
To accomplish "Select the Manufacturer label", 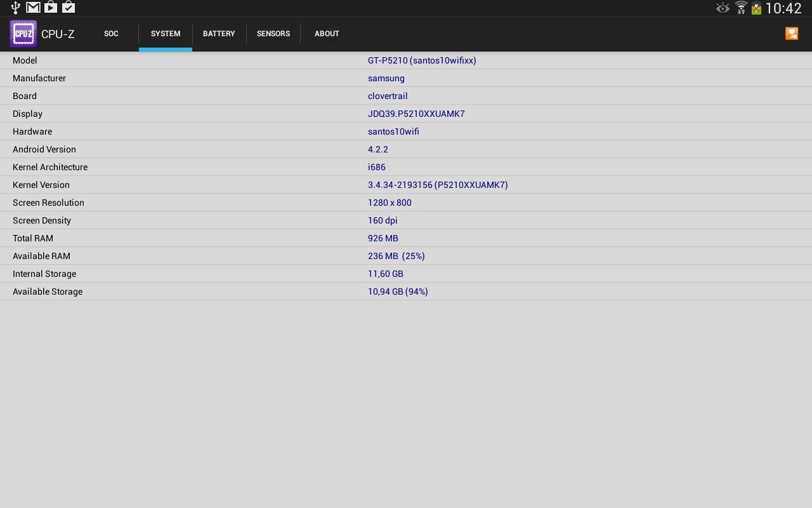I will click(39, 78).
